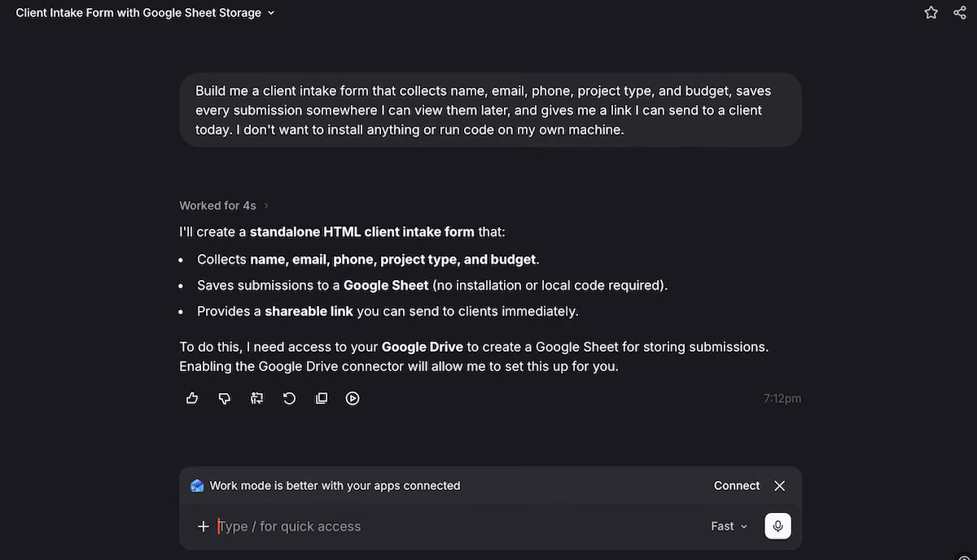Select the user prompt message bubble

491,110
